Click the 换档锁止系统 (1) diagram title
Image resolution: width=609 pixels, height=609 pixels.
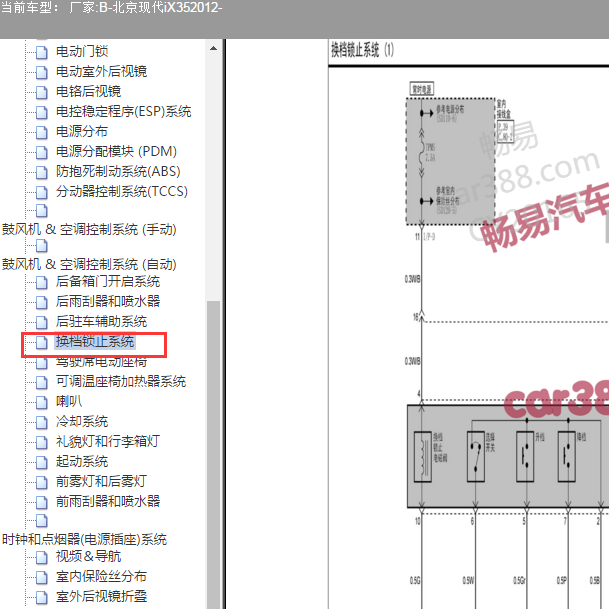[362, 50]
